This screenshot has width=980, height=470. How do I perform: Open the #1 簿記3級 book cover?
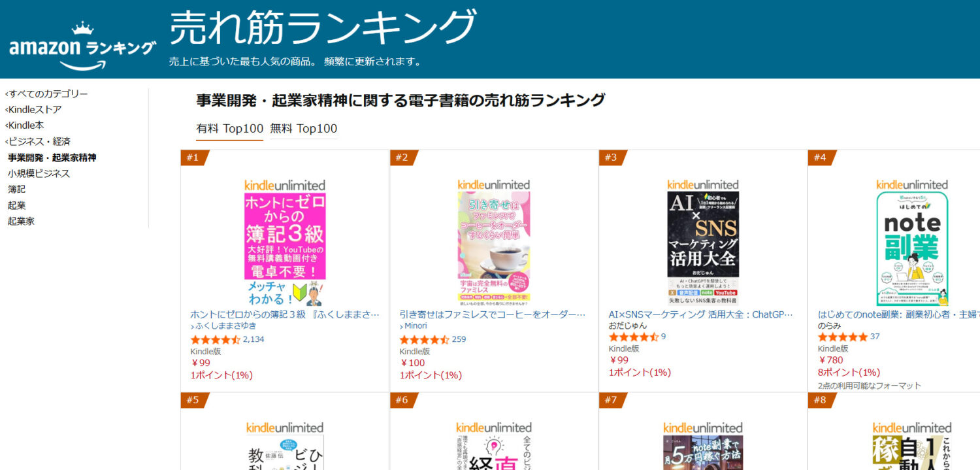pyautogui.click(x=285, y=250)
